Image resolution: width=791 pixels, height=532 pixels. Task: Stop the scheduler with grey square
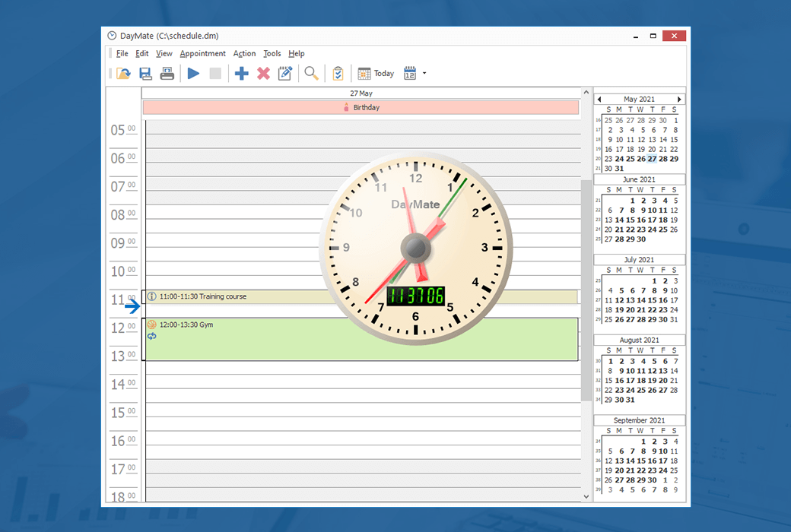click(x=215, y=74)
